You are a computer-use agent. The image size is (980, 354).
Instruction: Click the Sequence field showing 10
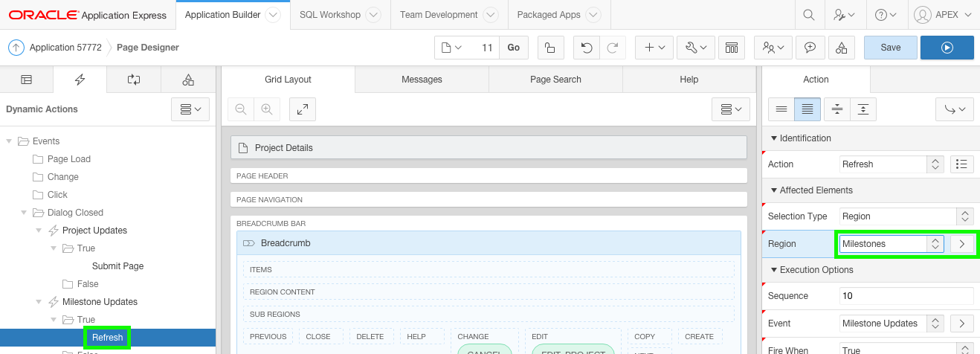[x=906, y=296]
